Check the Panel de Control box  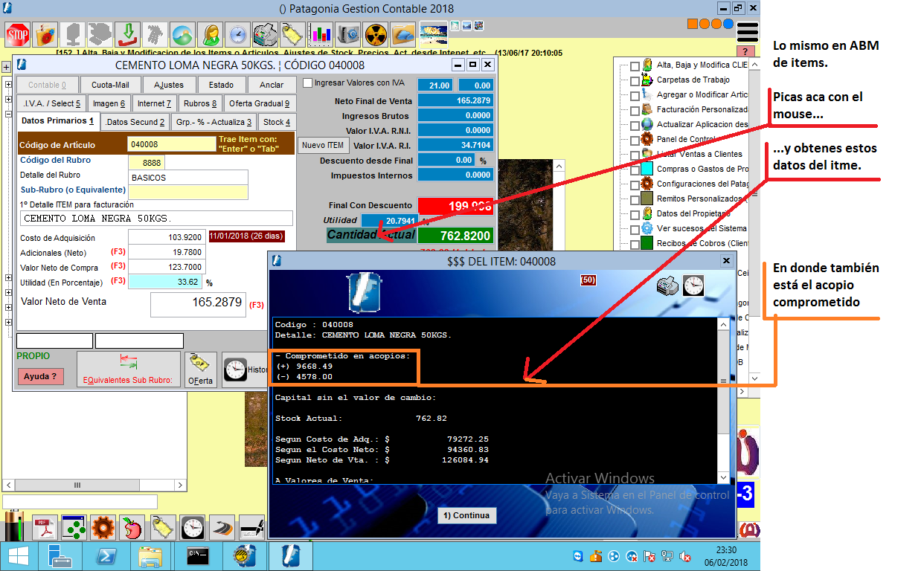tap(635, 141)
